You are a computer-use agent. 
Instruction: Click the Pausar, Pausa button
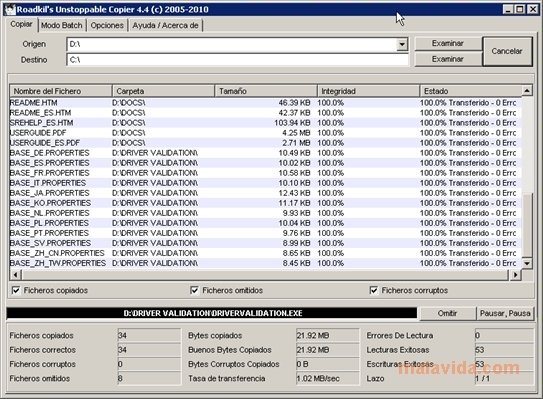pyautogui.click(x=505, y=313)
